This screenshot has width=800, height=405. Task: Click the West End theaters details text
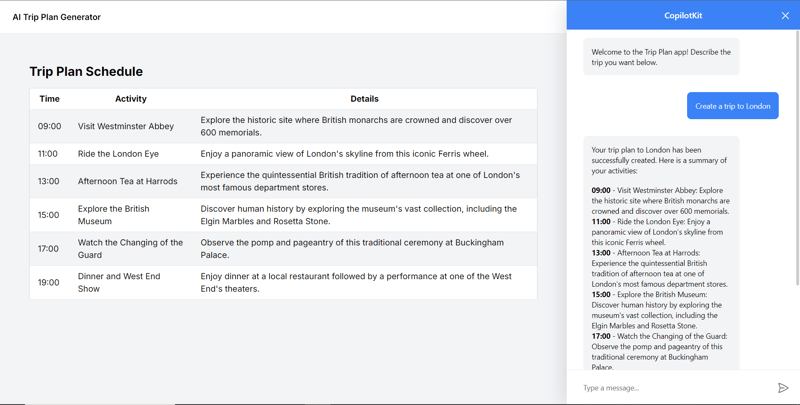pos(356,282)
